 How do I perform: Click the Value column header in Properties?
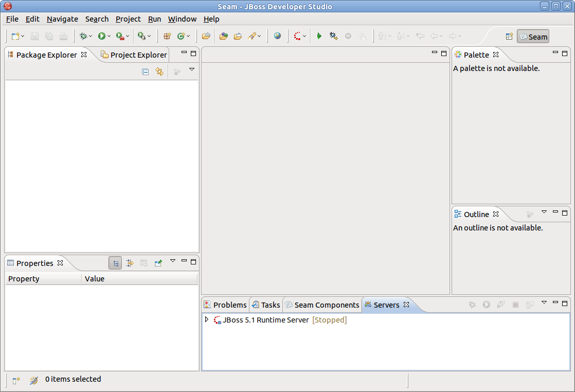pyautogui.click(x=95, y=279)
